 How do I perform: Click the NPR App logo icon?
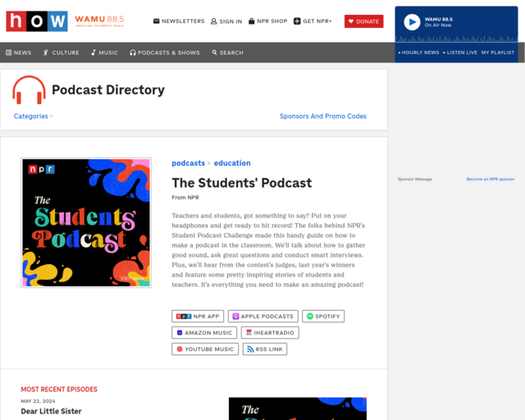184,316
